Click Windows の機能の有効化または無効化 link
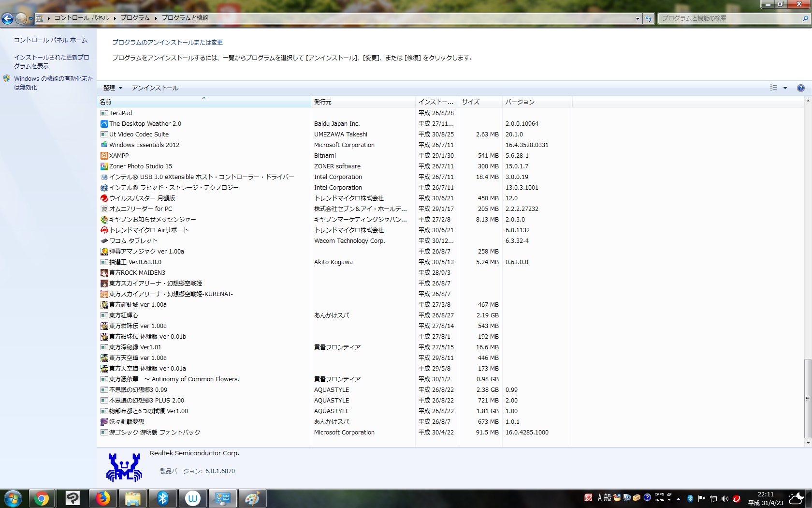Screen dimensions: 812x508 pyautogui.click(x=53, y=83)
